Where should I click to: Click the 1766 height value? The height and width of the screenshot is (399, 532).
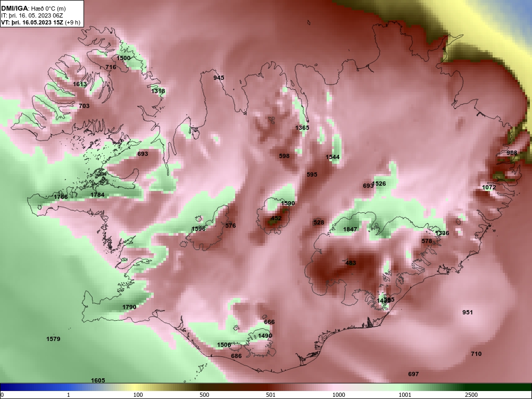[x=61, y=197]
